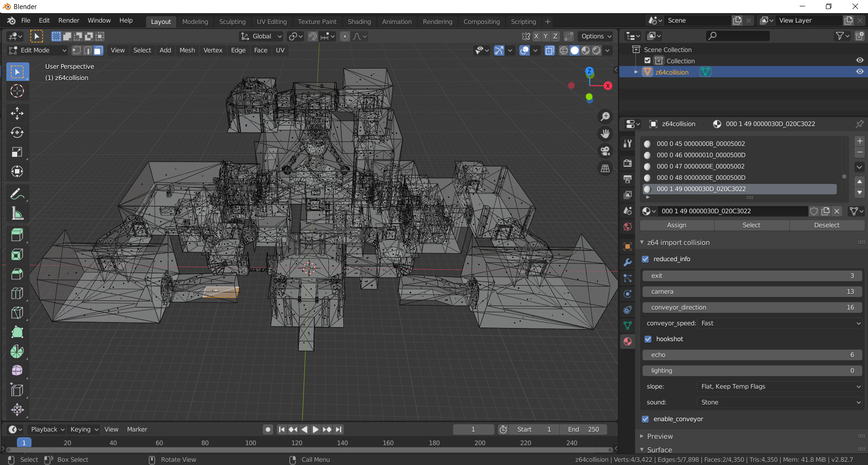Select the Rotate tool

click(x=17, y=132)
